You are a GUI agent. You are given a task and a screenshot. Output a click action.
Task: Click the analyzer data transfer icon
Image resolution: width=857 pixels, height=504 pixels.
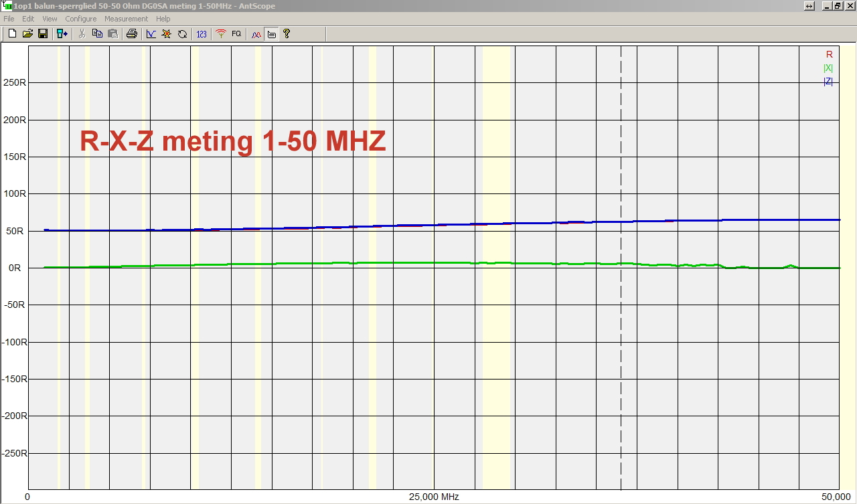point(62,33)
